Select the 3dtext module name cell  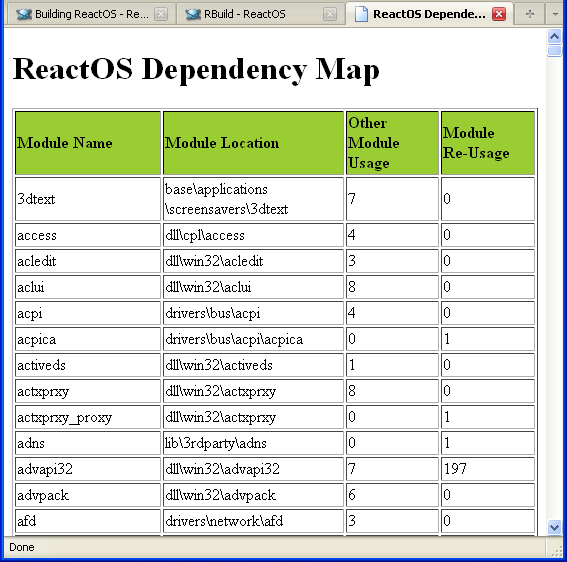[x=88, y=199]
